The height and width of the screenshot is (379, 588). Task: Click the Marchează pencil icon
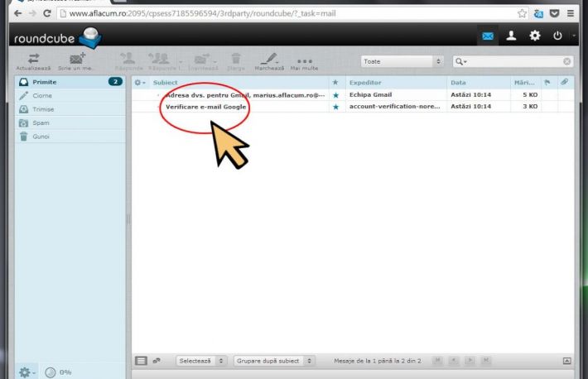(269, 58)
